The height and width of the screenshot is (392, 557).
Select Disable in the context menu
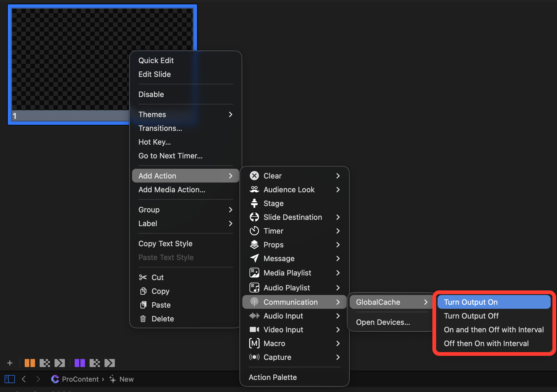click(x=186, y=94)
